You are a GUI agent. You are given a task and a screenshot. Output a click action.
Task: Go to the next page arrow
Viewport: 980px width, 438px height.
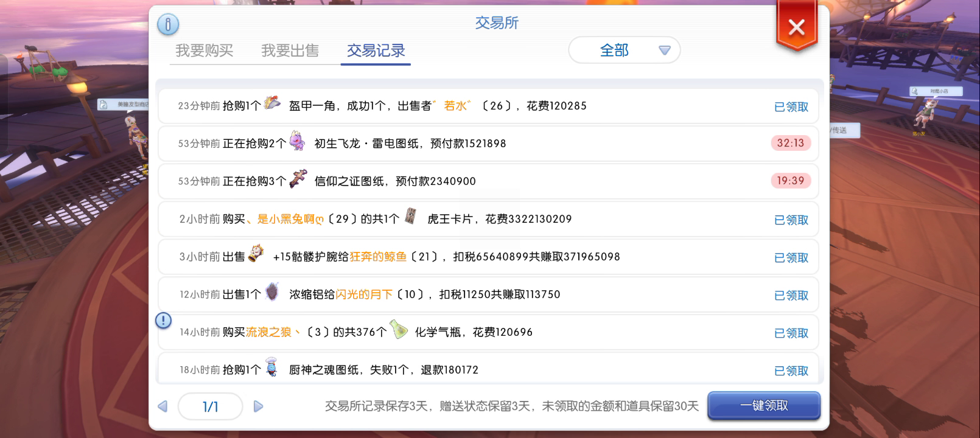click(258, 406)
